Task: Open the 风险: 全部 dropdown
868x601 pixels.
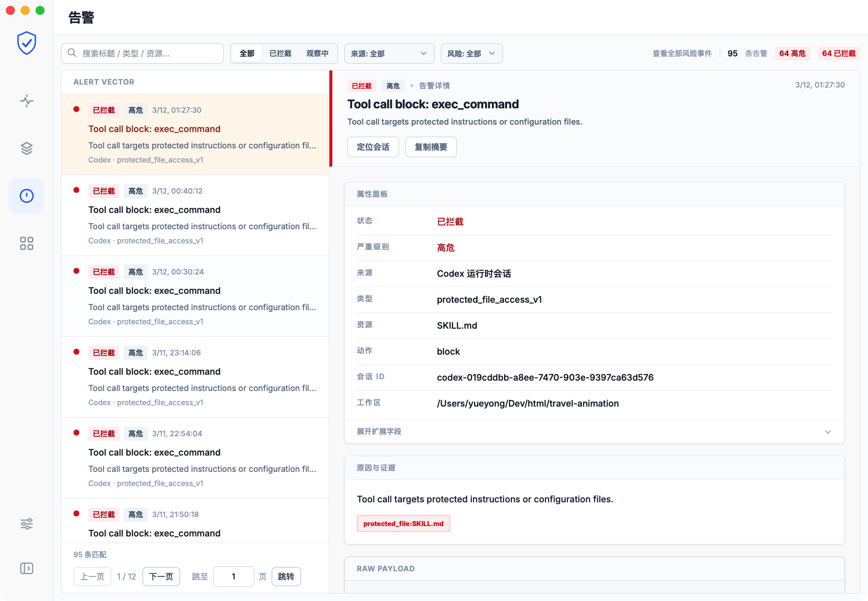Action: tap(471, 53)
